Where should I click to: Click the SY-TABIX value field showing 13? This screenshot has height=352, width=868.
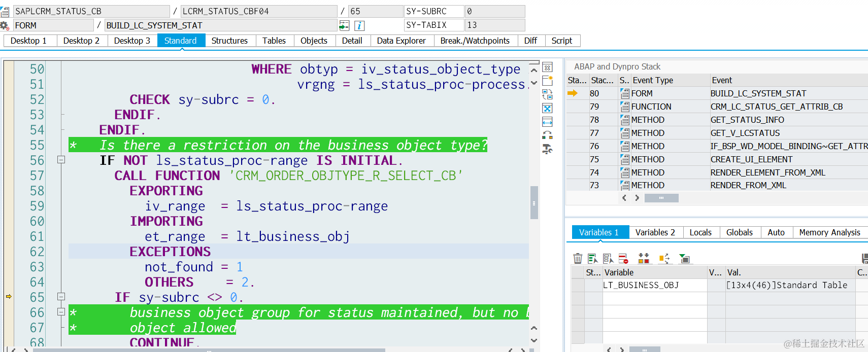(x=495, y=25)
